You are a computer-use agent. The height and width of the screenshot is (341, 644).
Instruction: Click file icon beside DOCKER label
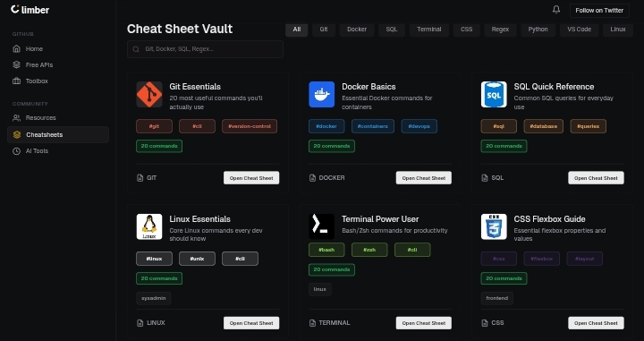[312, 178]
